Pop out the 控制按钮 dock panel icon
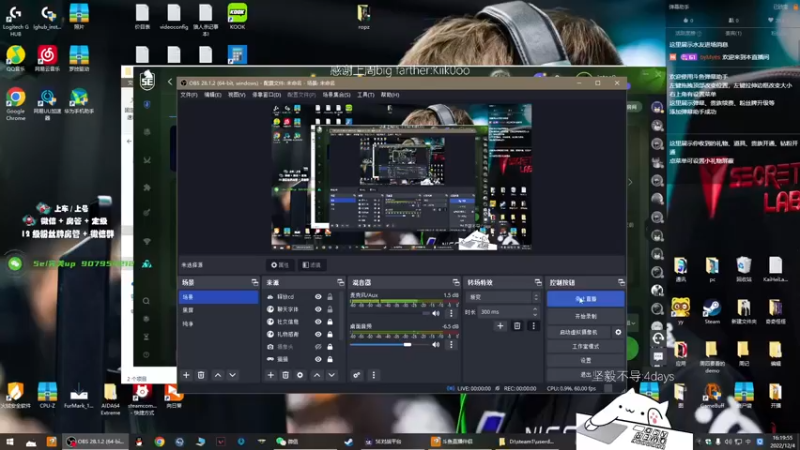This screenshot has width=800, height=450. coord(621,282)
